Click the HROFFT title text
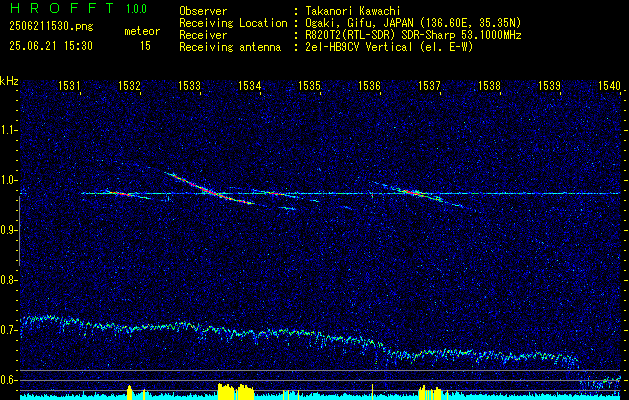The height and width of the screenshot is (400, 629). coord(61,8)
